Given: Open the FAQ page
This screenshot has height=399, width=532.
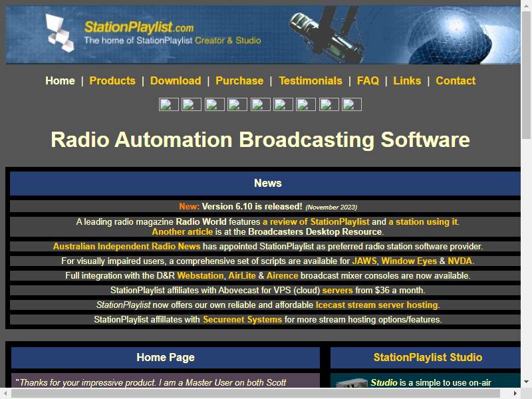Looking at the screenshot, I should (368, 80).
